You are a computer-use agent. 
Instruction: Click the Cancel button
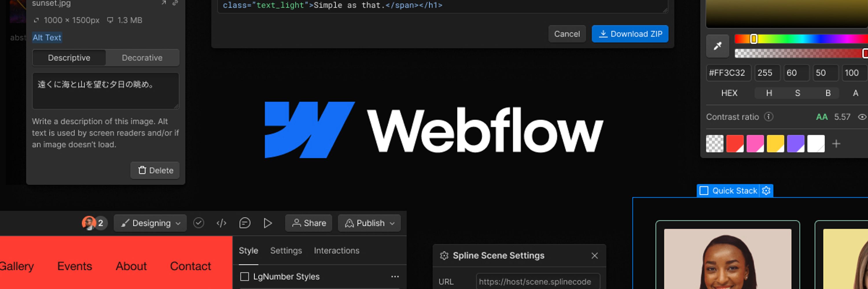[x=567, y=34]
